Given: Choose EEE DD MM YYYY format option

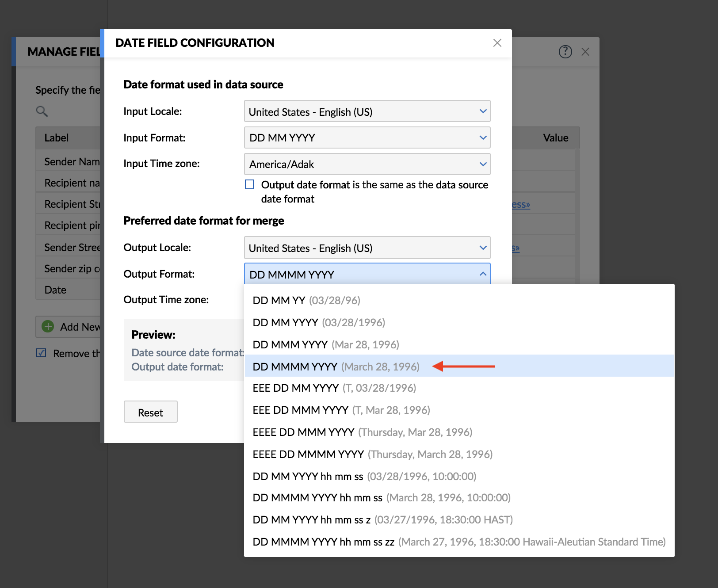Looking at the screenshot, I should tap(334, 388).
